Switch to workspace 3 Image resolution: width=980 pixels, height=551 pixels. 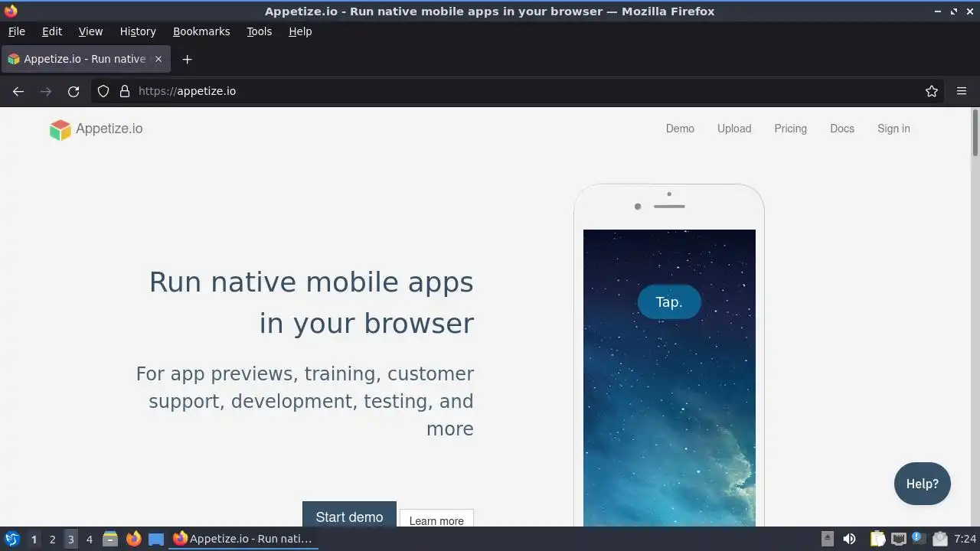point(70,539)
